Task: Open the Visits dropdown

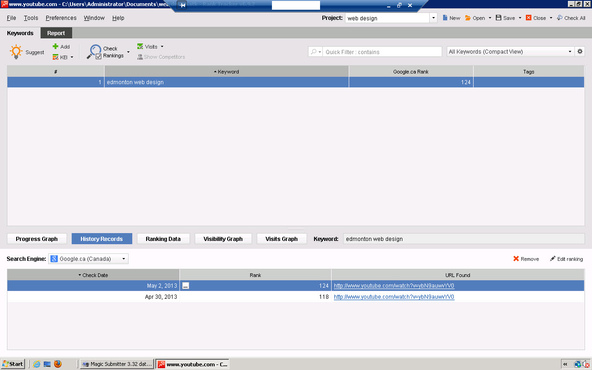Action: [162, 47]
